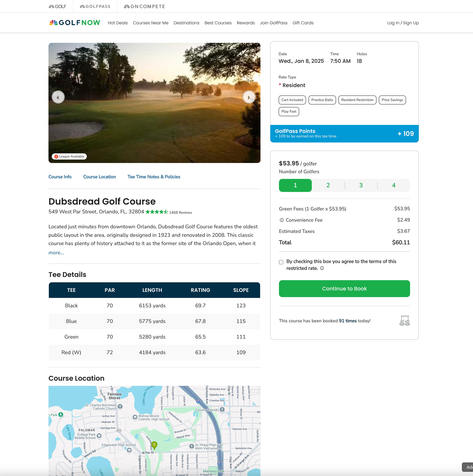Click Log In / Sign Up
Screen dimensions: 473x476
point(403,23)
